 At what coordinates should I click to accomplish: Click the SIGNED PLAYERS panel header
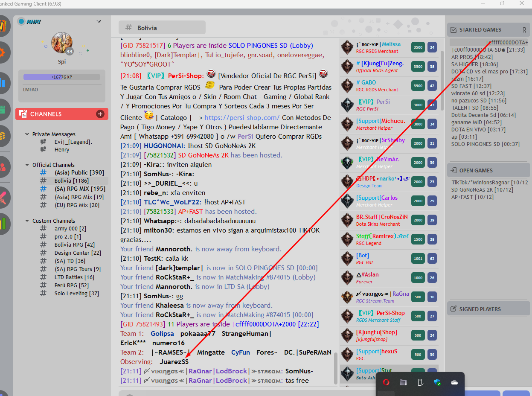(x=488, y=309)
